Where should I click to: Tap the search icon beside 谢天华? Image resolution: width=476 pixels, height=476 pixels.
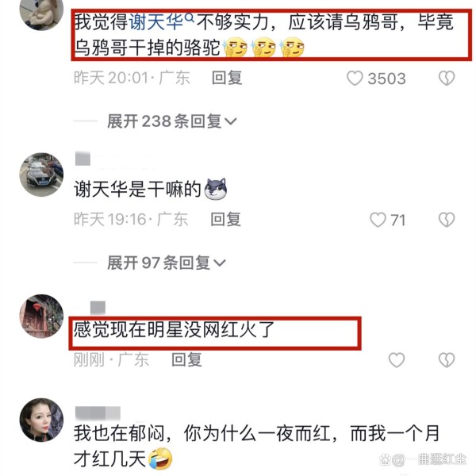(x=189, y=18)
